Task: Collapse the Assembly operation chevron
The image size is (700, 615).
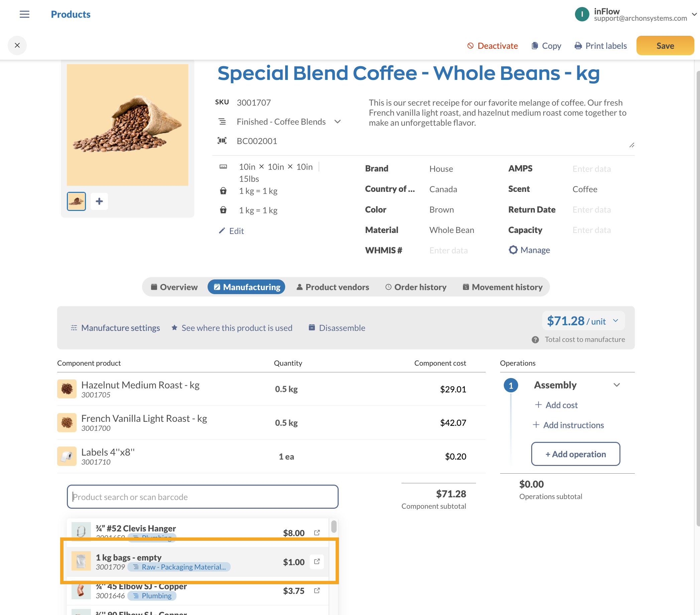Action: tap(616, 385)
